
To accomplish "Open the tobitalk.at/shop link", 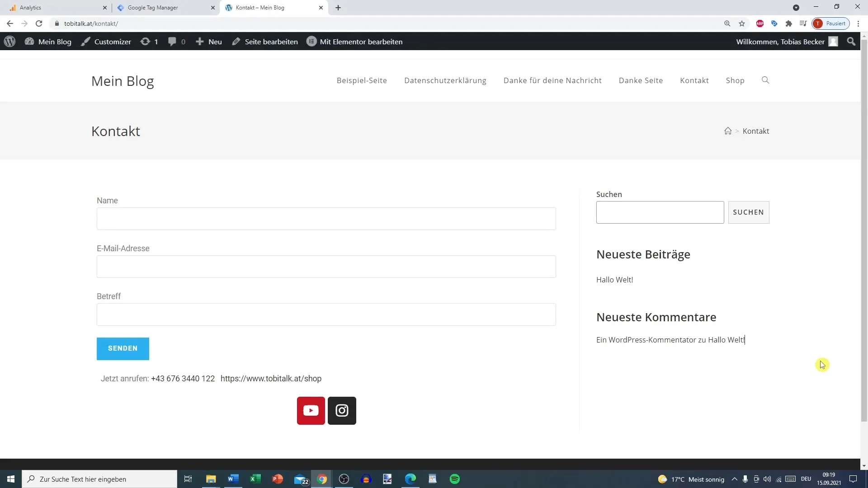I will pyautogui.click(x=271, y=379).
